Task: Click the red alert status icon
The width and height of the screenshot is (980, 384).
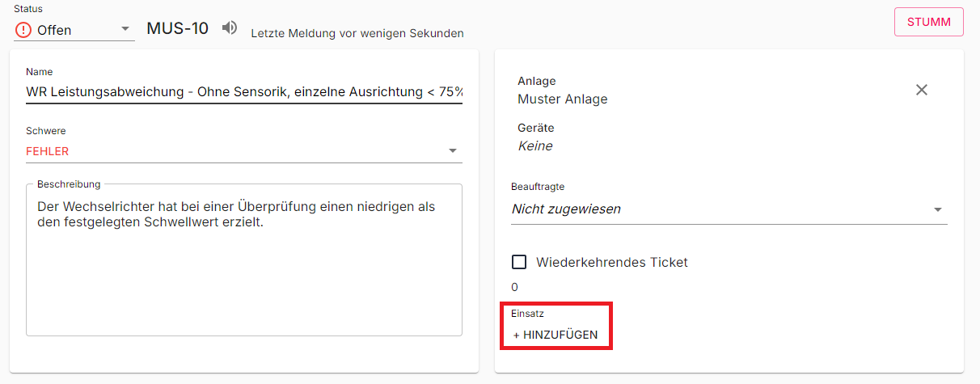Action: [23, 30]
